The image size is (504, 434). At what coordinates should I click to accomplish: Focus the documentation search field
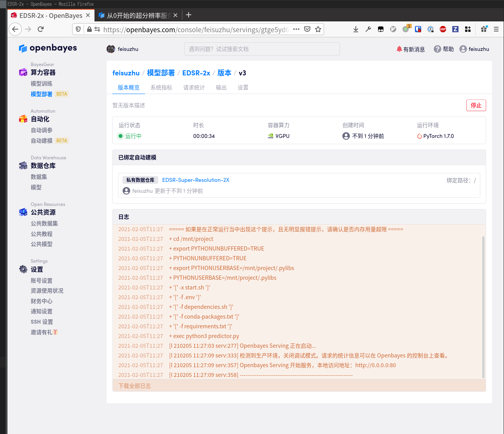tap(262, 49)
